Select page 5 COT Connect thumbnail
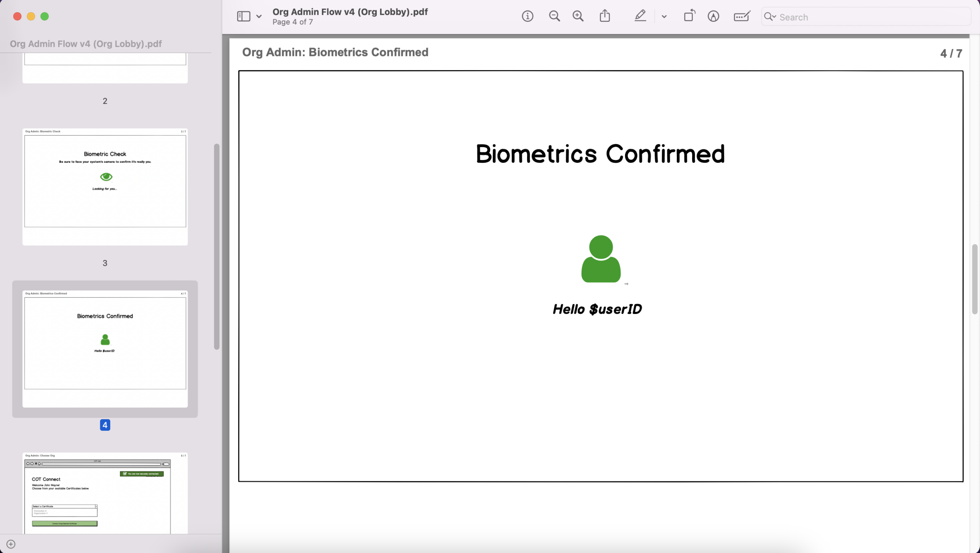The width and height of the screenshot is (980, 553). point(105,493)
